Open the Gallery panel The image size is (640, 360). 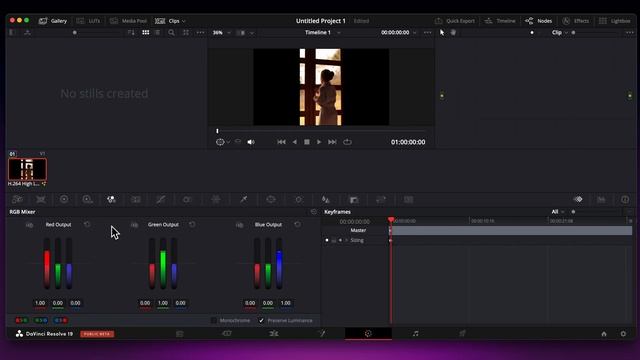pos(53,21)
